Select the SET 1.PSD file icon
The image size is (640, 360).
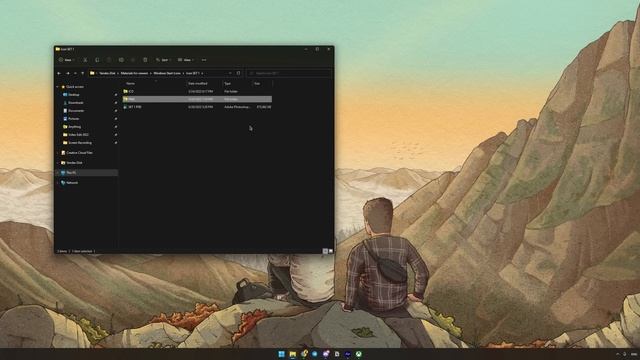click(x=125, y=107)
